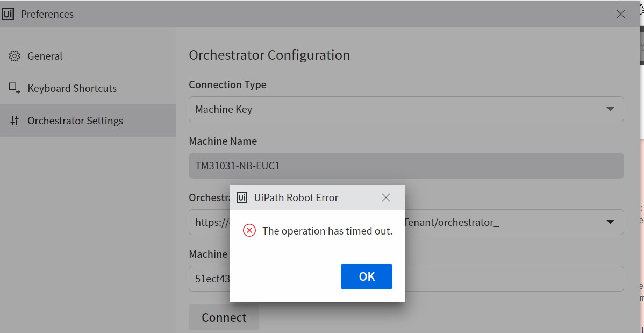
Task: Click the red error circle icon
Action: (248, 230)
